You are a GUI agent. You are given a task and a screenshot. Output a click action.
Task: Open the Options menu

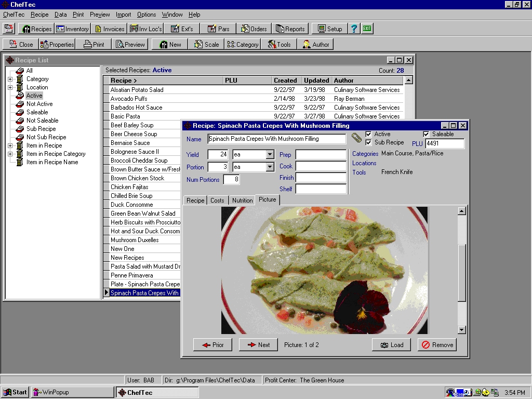(146, 15)
